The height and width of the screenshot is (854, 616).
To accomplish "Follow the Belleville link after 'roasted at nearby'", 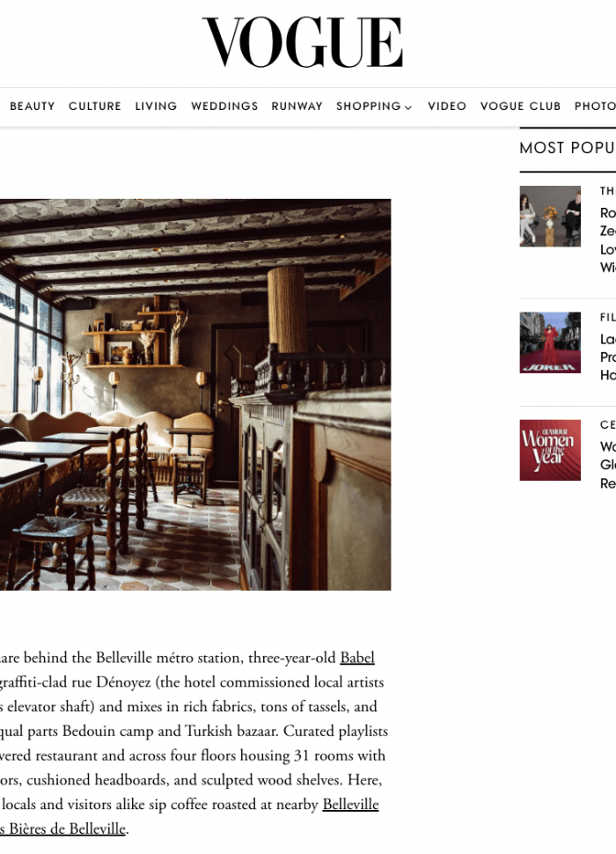I will click(x=350, y=805).
